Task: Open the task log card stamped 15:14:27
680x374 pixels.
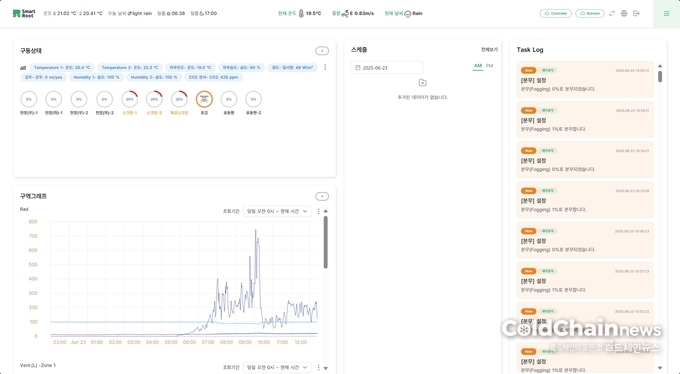Action: [585, 160]
